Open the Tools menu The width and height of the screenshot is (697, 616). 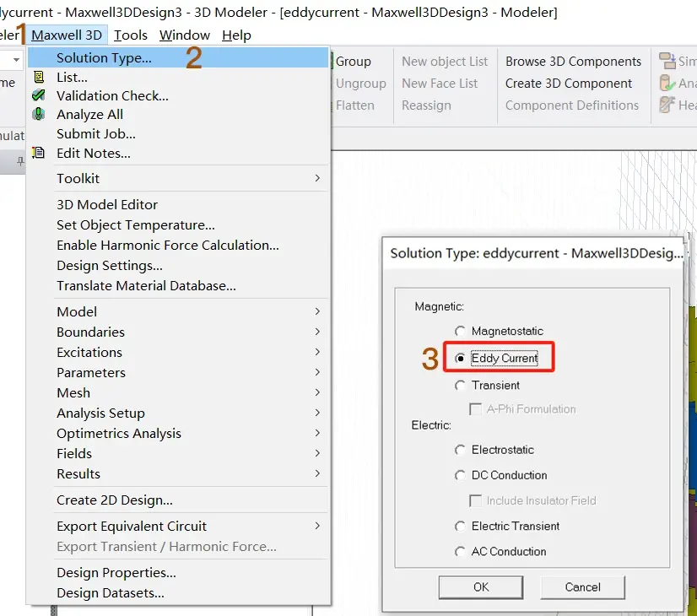click(130, 35)
